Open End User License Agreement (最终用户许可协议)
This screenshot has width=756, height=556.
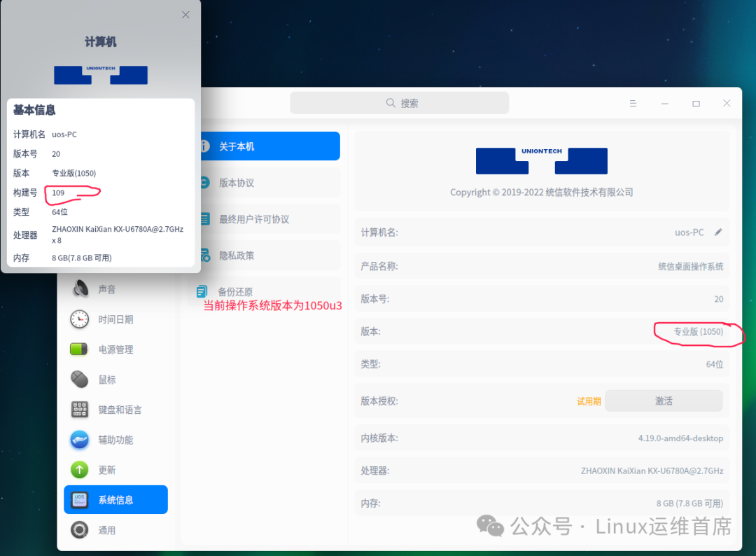point(270,219)
